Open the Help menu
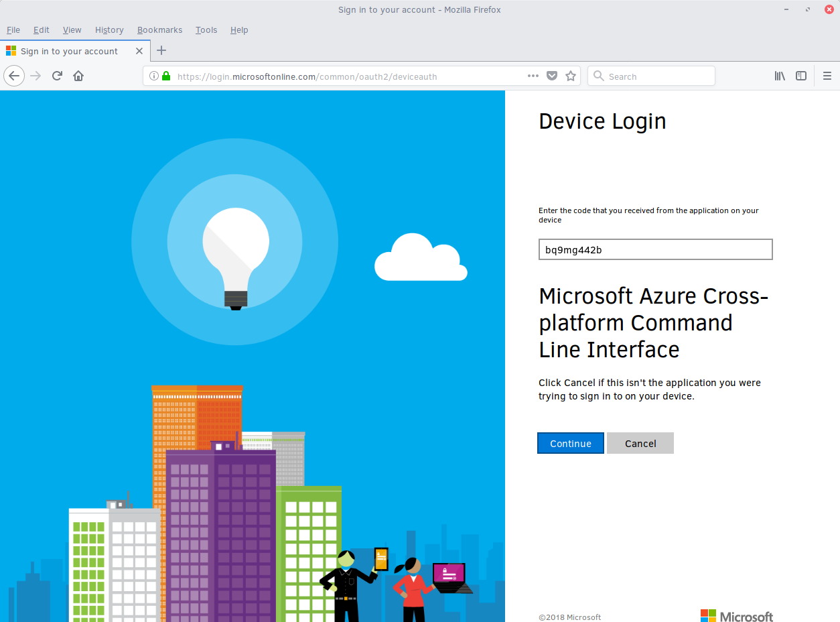Image resolution: width=840 pixels, height=622 pixels. tap(239, 29)
